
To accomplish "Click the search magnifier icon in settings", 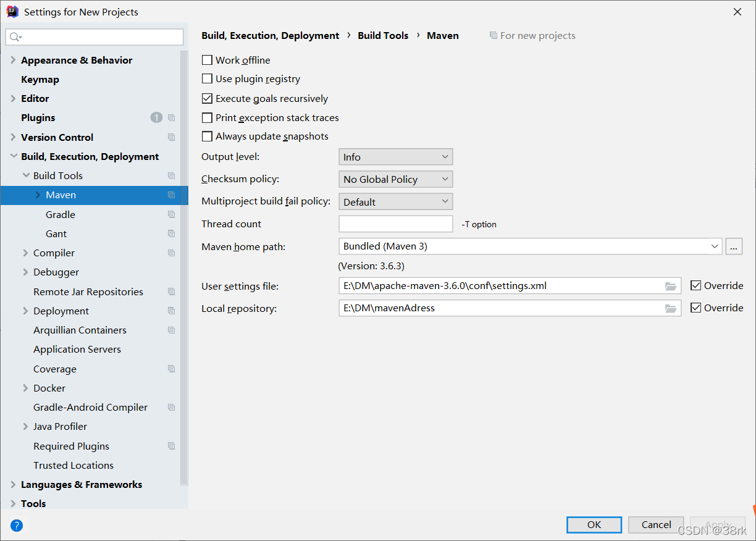I will click(x=15, y=37).
